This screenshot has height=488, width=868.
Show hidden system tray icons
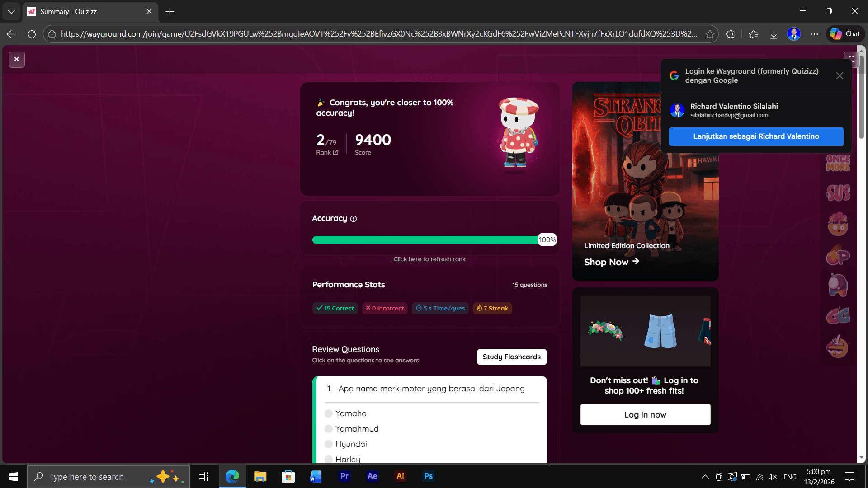[705, 477]
